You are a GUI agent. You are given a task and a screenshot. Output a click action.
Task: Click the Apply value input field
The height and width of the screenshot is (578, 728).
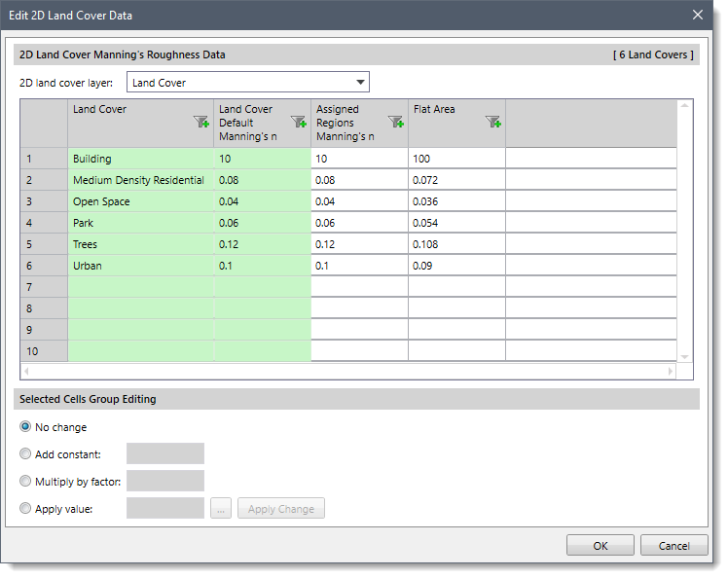click(x=165, y=508)
